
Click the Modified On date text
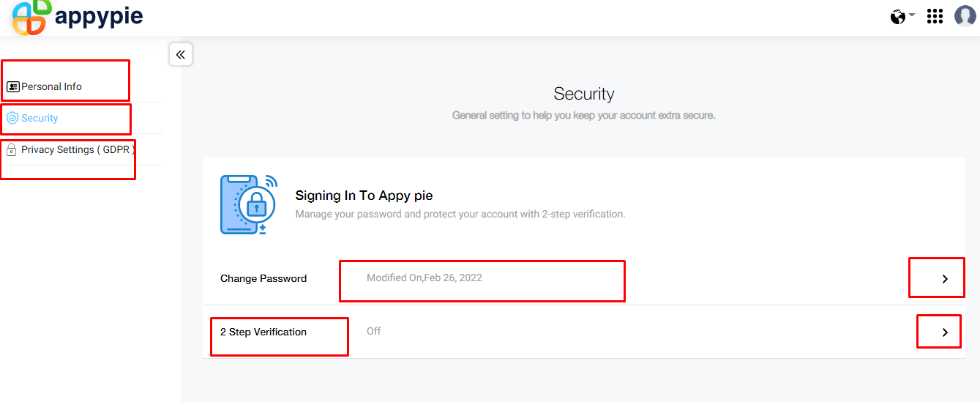(x=424, y=278)
